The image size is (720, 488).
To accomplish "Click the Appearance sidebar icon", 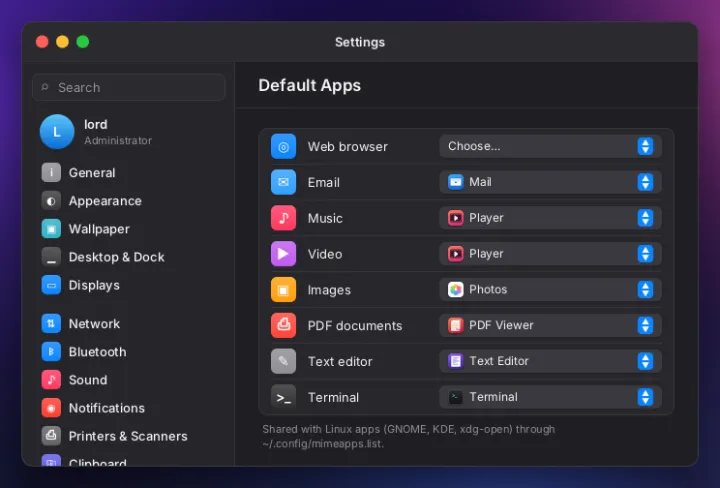I will click(51, 201).
